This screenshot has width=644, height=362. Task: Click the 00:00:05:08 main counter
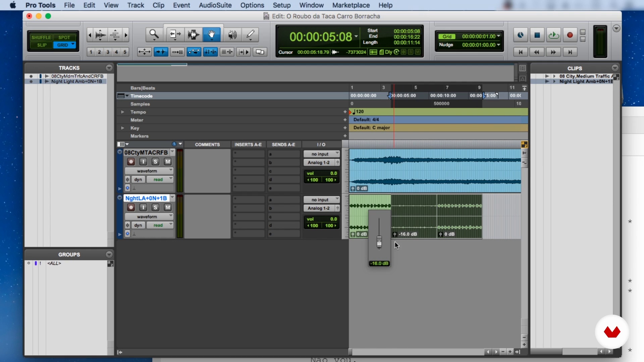(320, 37)
